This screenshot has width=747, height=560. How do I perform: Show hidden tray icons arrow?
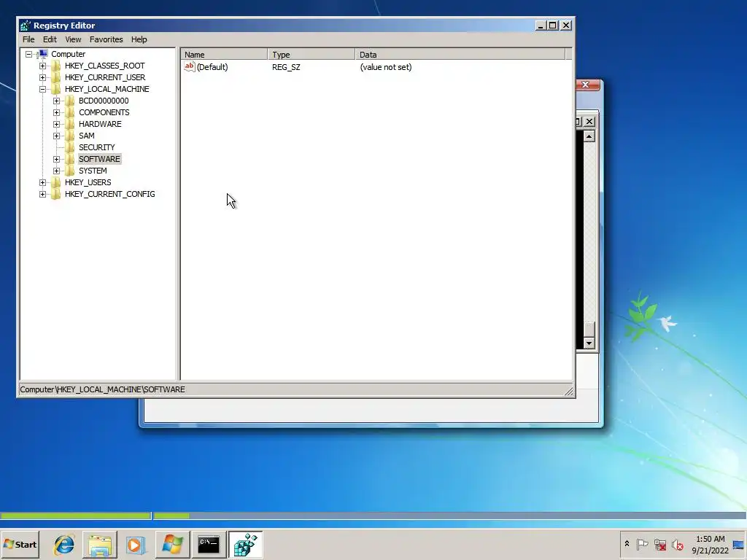pos(627,544)
